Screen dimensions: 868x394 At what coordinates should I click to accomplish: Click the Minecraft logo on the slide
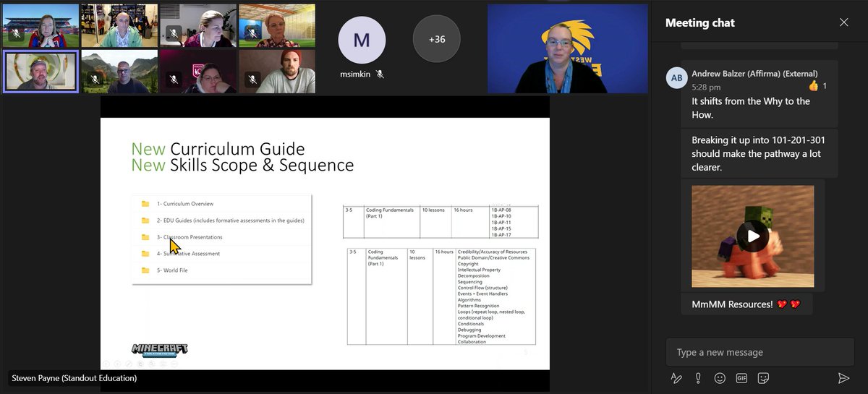[x=160, y=350]
